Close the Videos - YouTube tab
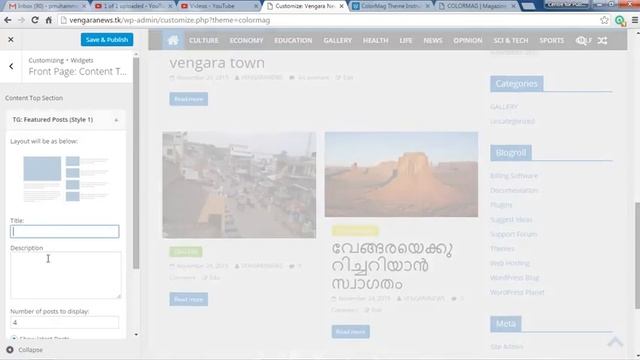 pos(256,6)
